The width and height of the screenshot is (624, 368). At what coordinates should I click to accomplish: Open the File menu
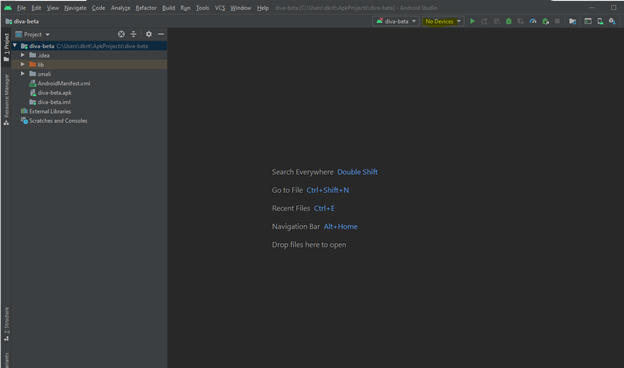pyautogui.click(x=21, y=8)
